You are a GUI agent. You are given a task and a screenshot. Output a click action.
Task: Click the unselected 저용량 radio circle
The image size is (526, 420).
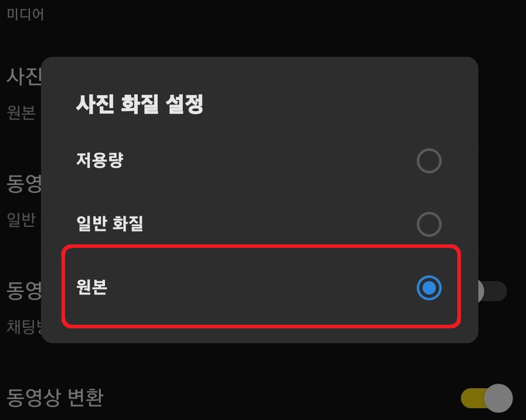[x=429, y=161]
